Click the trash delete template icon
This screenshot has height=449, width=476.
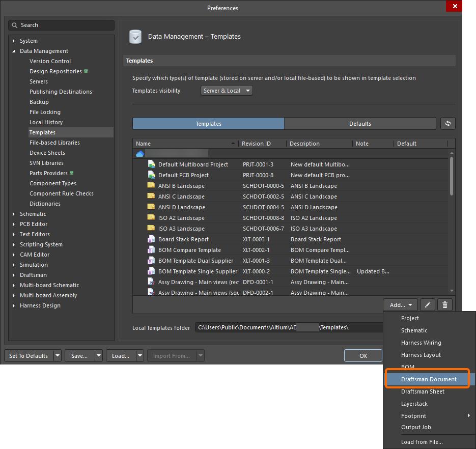(445, 305)
